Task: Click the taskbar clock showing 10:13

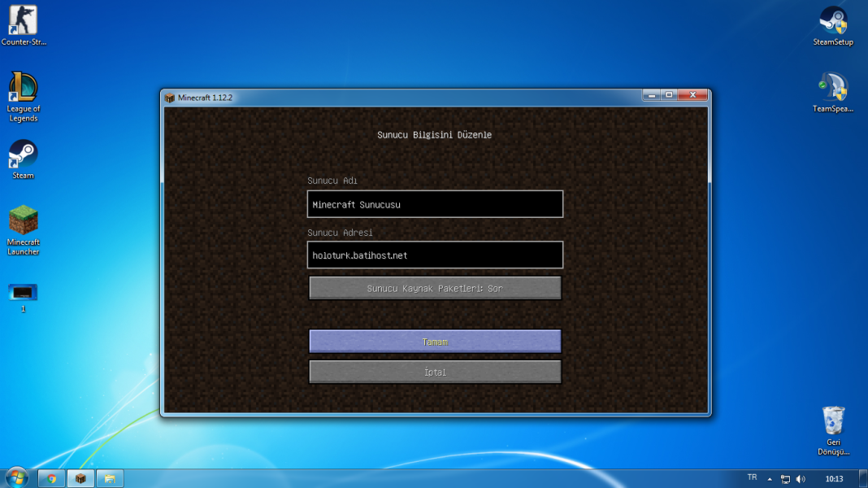Action: pyautogui.click(x=834, y=479)
